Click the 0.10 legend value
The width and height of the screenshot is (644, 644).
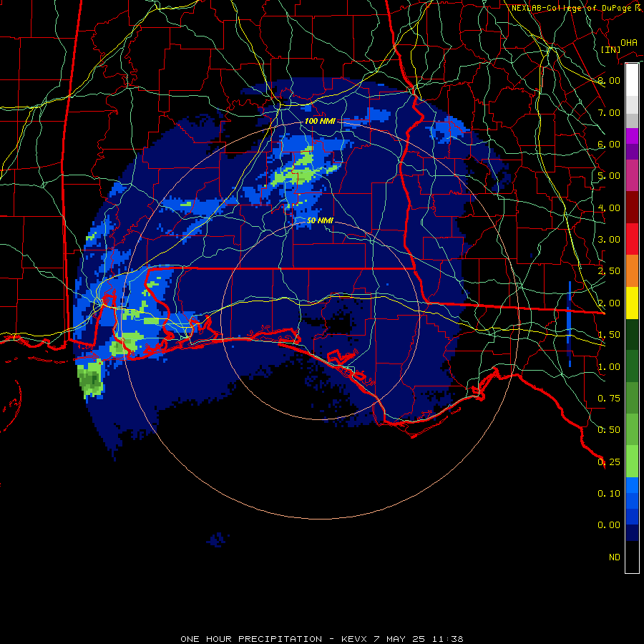pos(609,494)
